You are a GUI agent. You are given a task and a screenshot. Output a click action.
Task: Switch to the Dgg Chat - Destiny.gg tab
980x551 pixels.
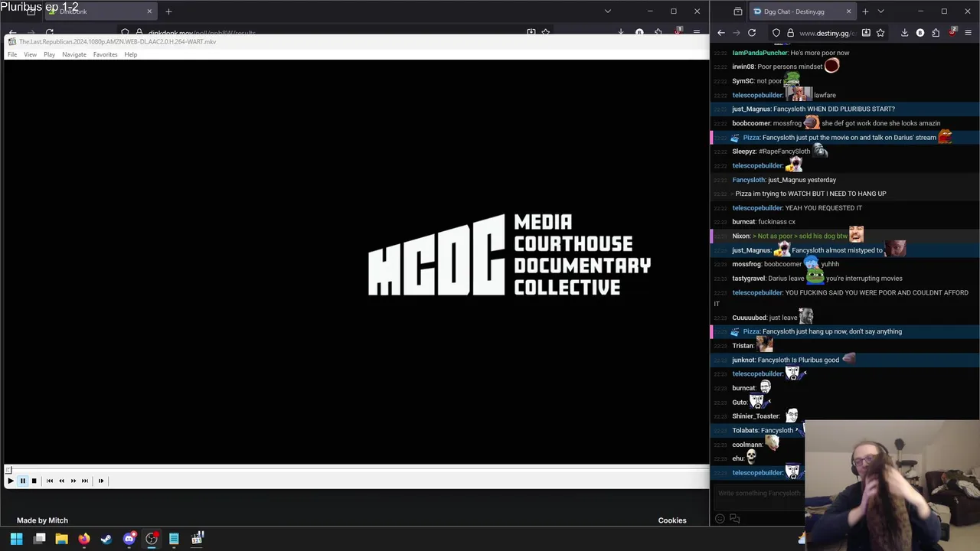point(794,11)
